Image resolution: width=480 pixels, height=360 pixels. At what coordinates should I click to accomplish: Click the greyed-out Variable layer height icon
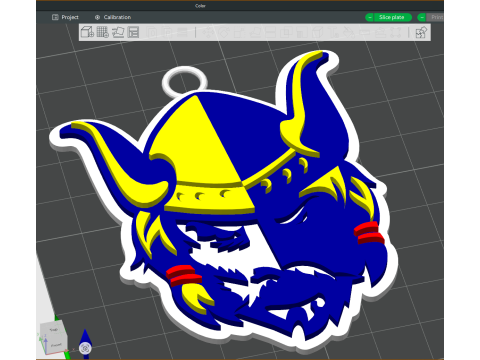coord(183,32)
